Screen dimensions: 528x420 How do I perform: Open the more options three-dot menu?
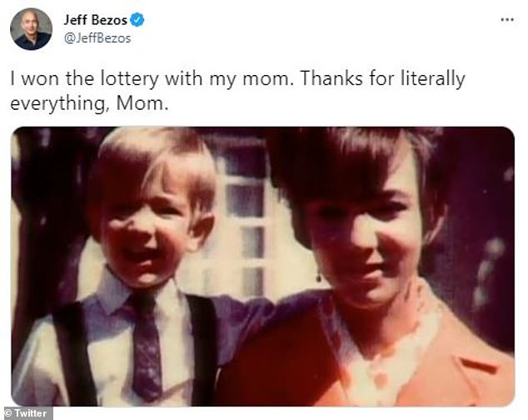coord(507,20)
